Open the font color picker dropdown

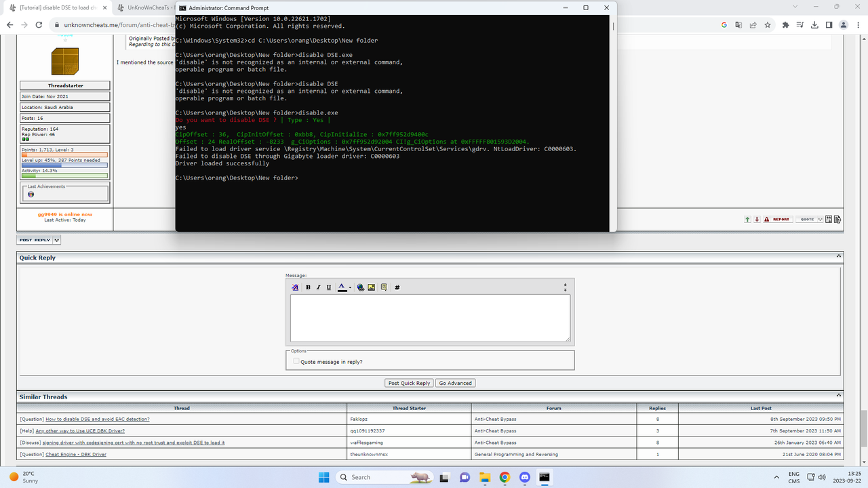[349, 287]
